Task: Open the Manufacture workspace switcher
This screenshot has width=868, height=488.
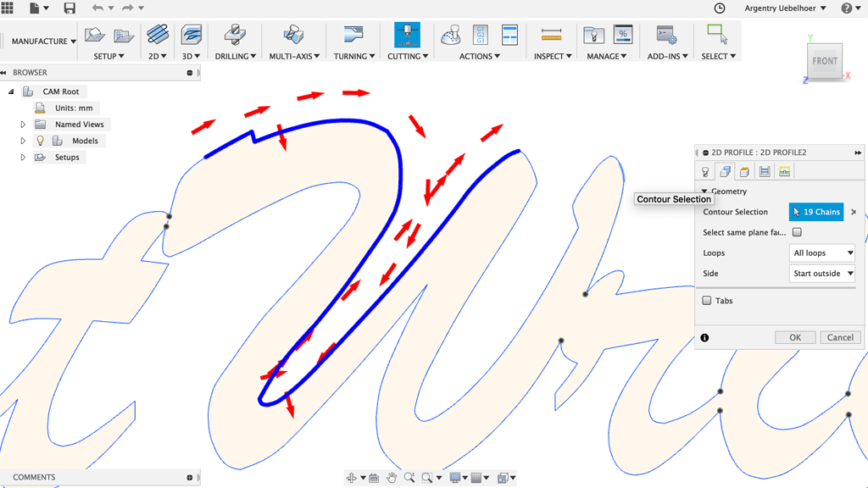Action: (x=40, y=40)
